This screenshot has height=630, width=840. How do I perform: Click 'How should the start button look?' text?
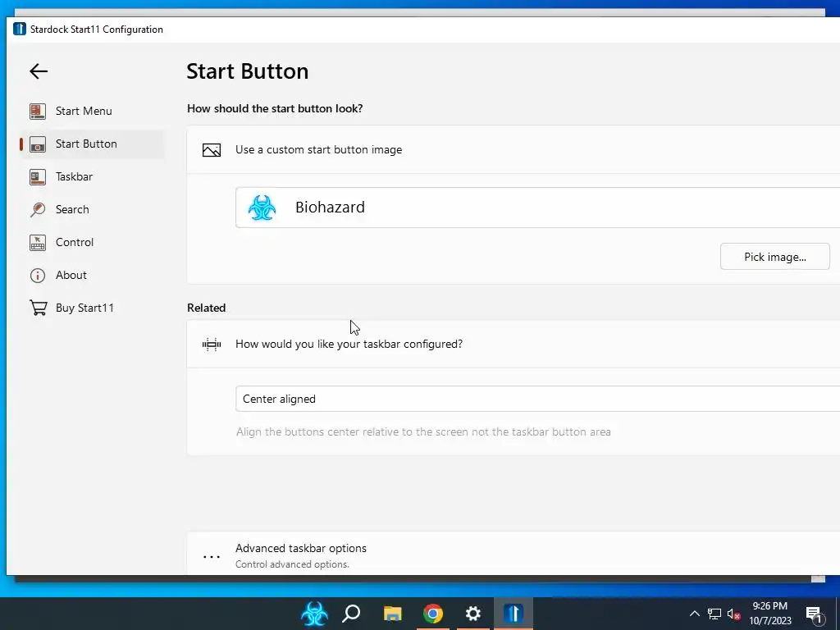[275, 109]
